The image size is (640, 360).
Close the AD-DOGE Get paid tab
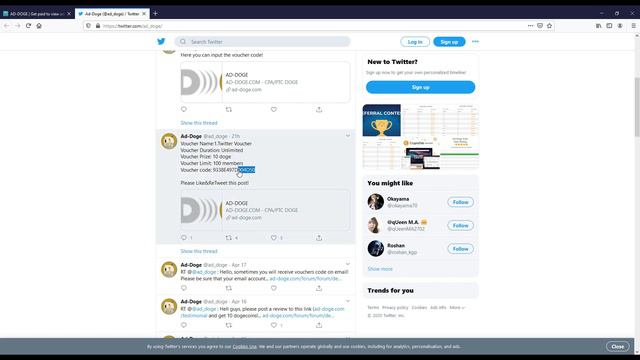pyautogui.click(x=69, y=13)
